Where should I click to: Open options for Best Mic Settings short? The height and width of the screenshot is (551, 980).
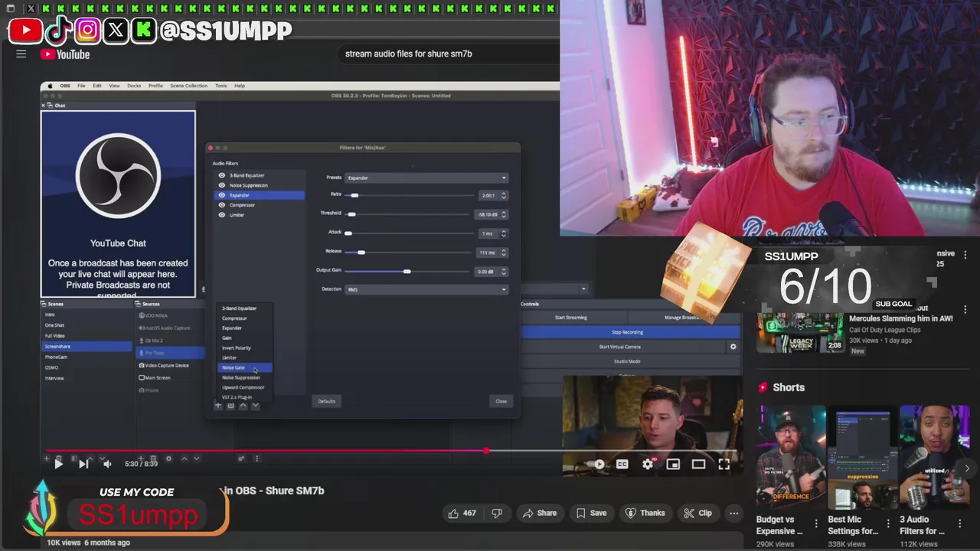tap(890, 524)
